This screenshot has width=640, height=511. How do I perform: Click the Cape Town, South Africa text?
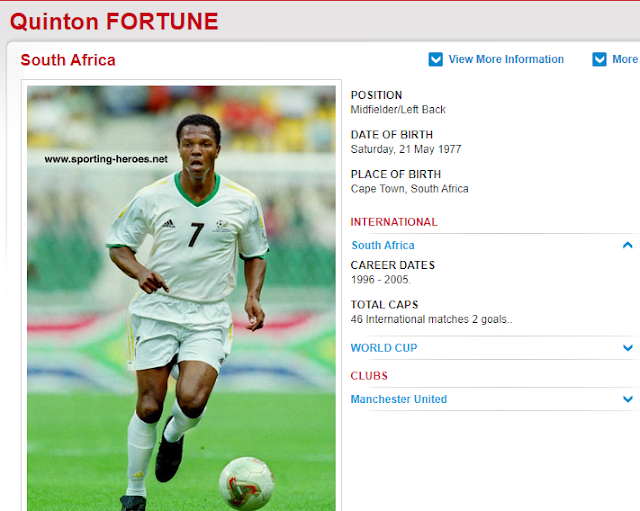(x=409, y=189)
